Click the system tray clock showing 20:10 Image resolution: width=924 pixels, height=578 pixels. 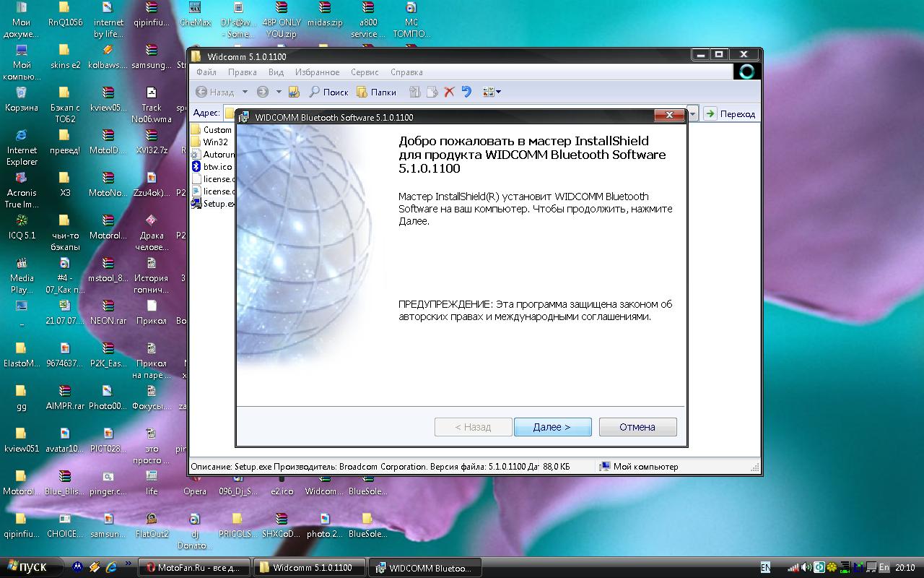coord(905,568)
